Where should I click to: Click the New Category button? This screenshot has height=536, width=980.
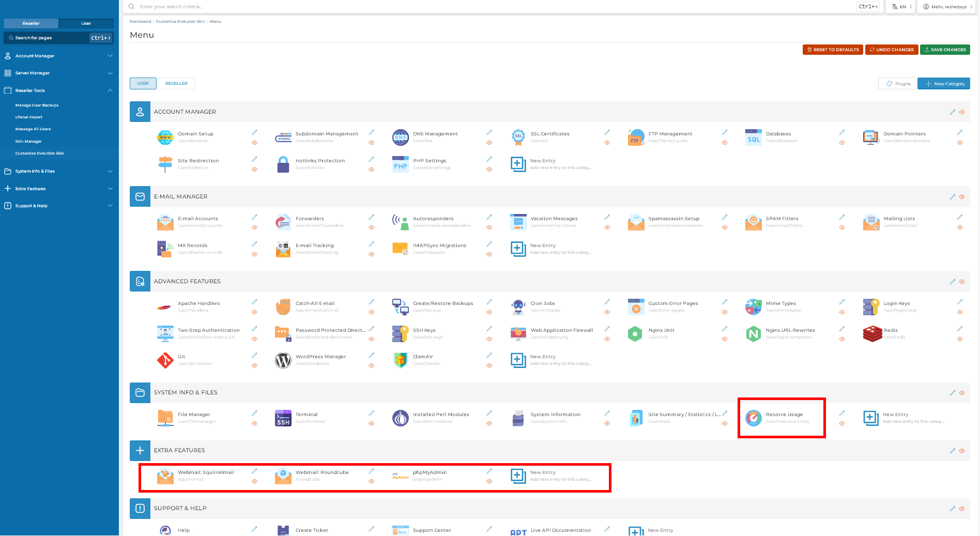coord(943,84)
